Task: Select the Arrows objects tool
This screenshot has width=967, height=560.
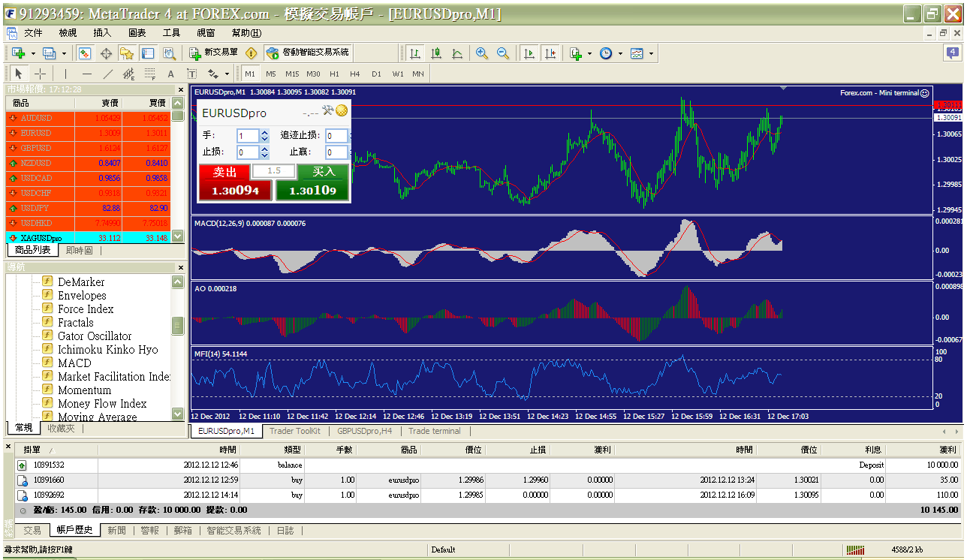Action: point(212,74)
